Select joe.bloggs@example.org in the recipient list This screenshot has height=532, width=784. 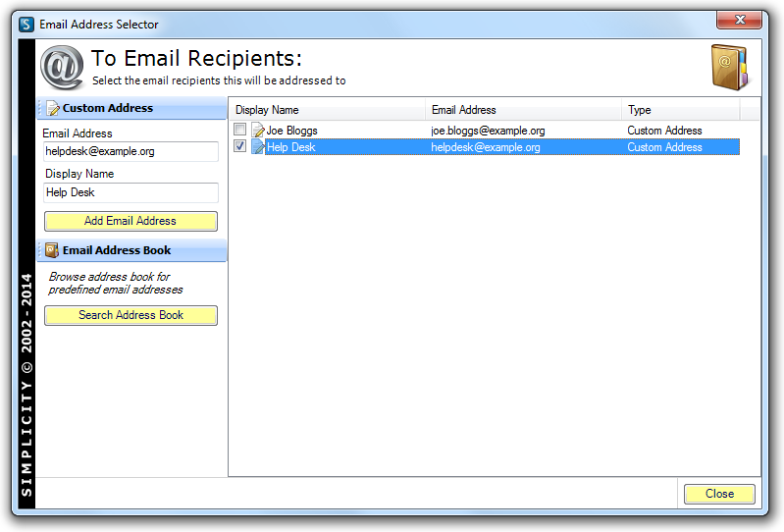(488, 131)
